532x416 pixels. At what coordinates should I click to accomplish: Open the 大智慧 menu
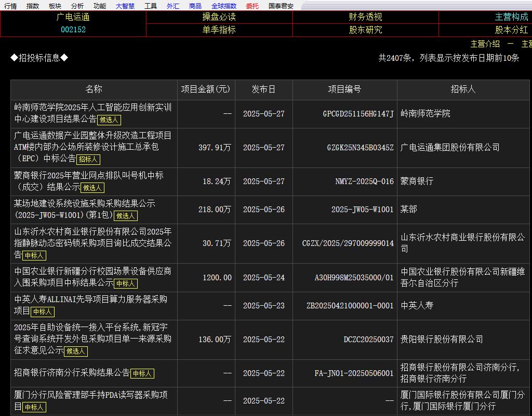click(125, 6)
